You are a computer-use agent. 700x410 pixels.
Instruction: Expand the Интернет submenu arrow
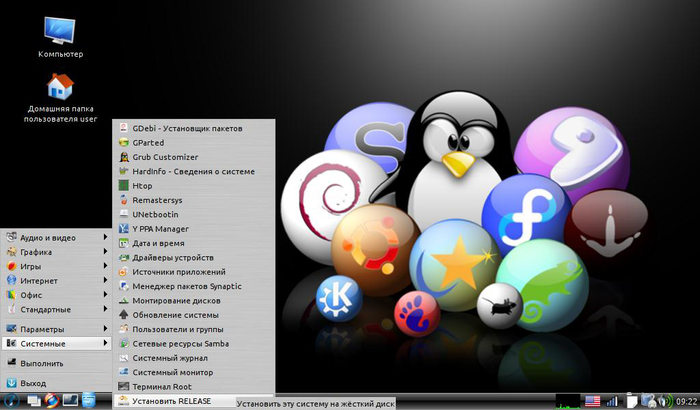tap(105, 280)
